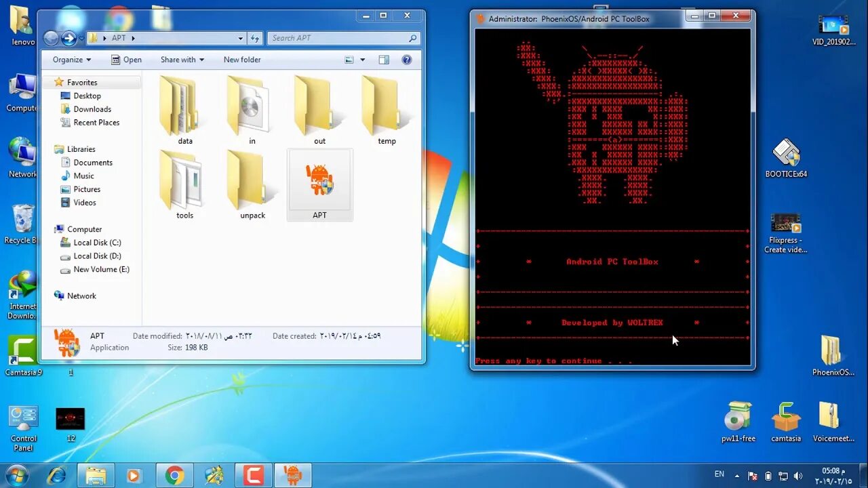Open Explorer help question mark icon
Screen dimensions: 868x488
pos(407,60)
